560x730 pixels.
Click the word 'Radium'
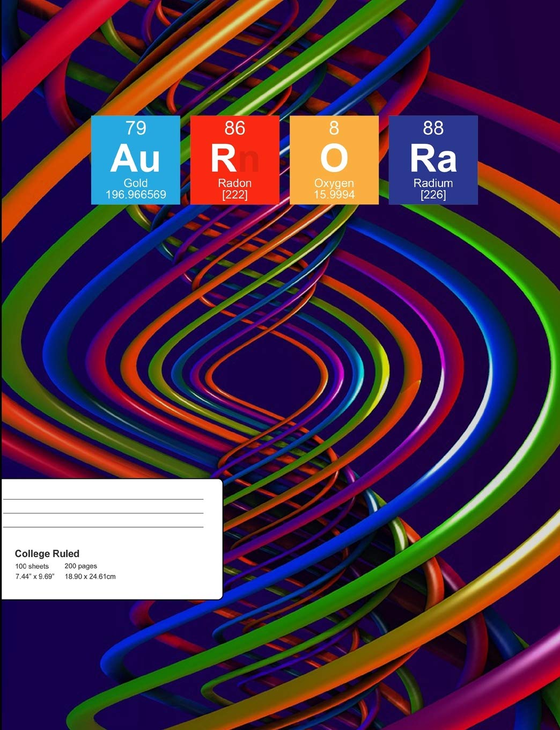433,183
